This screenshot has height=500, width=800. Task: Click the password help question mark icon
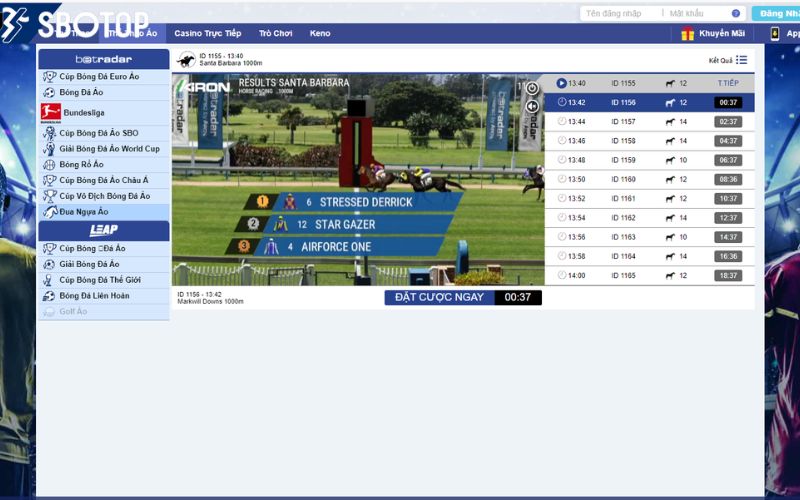pos(736,14)
